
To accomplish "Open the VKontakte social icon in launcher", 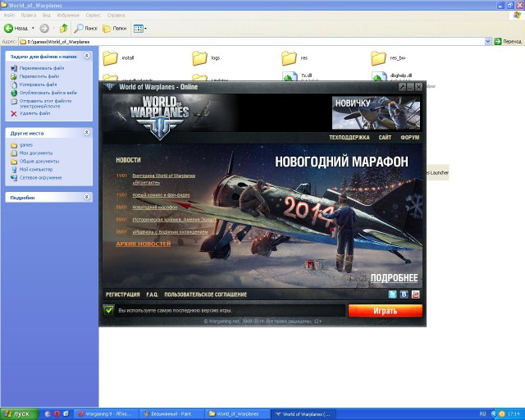I will [x=404, y=294].
